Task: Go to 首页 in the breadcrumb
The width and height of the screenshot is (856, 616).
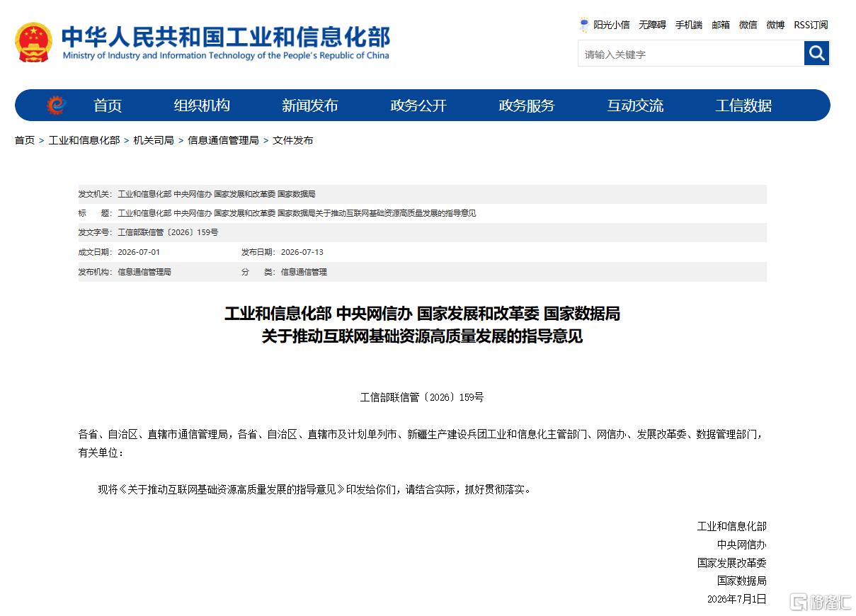Action: 25,140
